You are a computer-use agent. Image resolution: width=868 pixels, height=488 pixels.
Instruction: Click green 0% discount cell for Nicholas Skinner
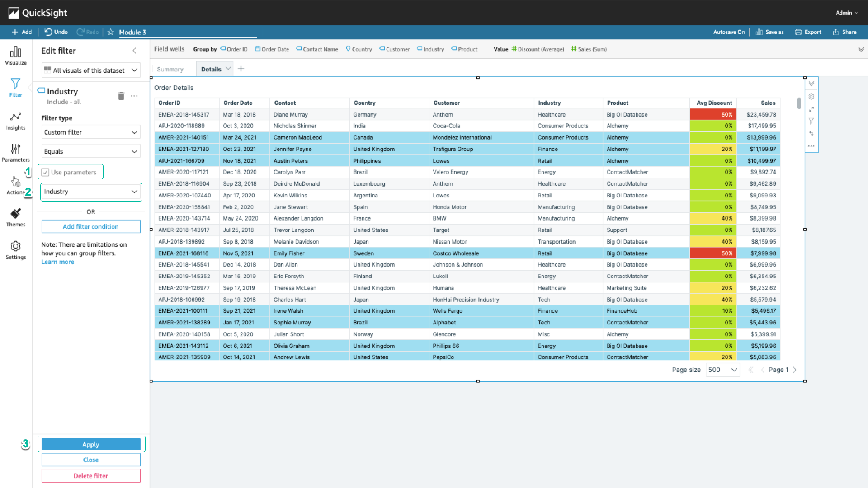click(x=713, y=126)
